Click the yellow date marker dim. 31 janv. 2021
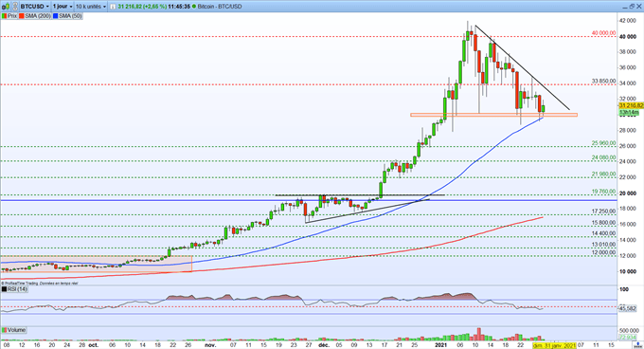 (554, 346)
